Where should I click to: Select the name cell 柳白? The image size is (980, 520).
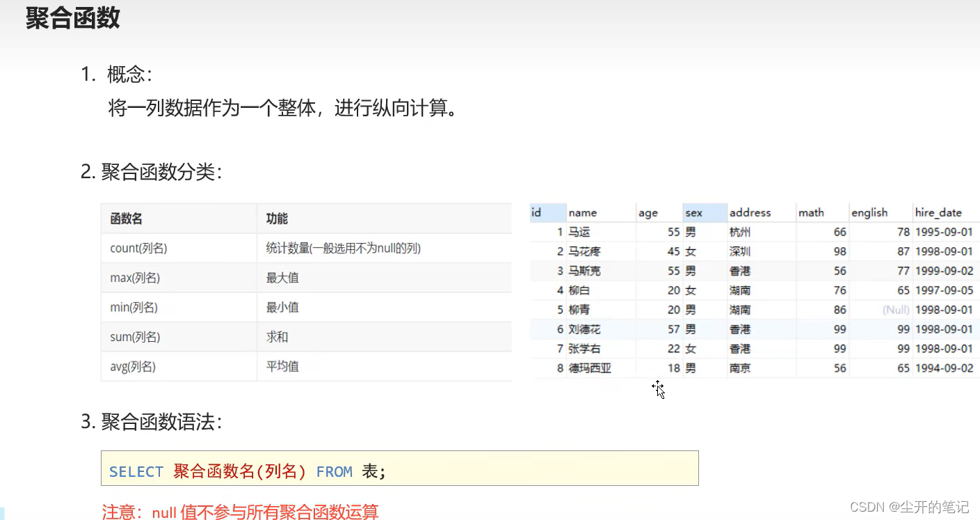pos(579,290)
